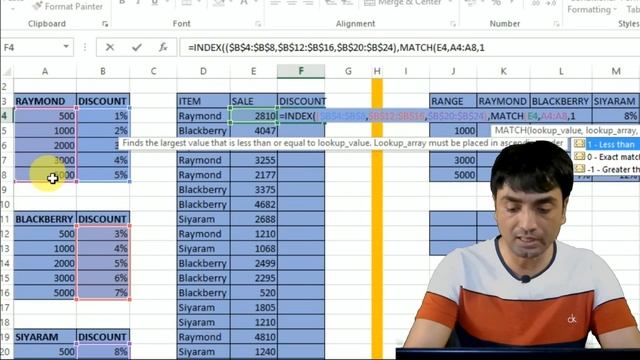Click sale value 520 cell
The image size is (640, 360).
point(253,293)
